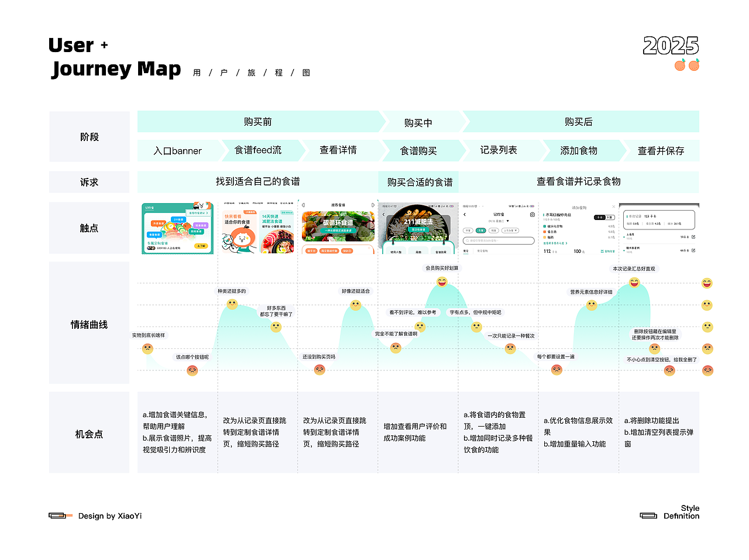Click the green swatch beside 碳水化合物
The image size is (749, 560).
pos(544,226)
